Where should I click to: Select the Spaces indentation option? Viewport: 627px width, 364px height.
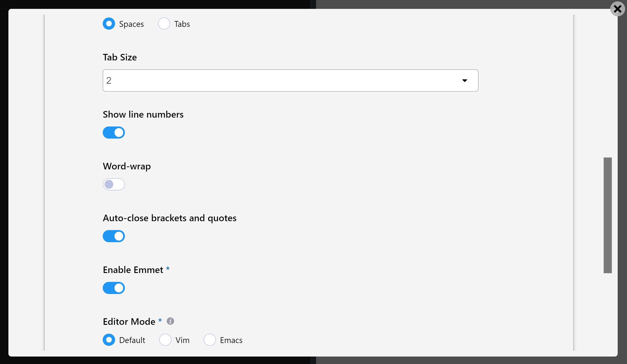(109, 24)
